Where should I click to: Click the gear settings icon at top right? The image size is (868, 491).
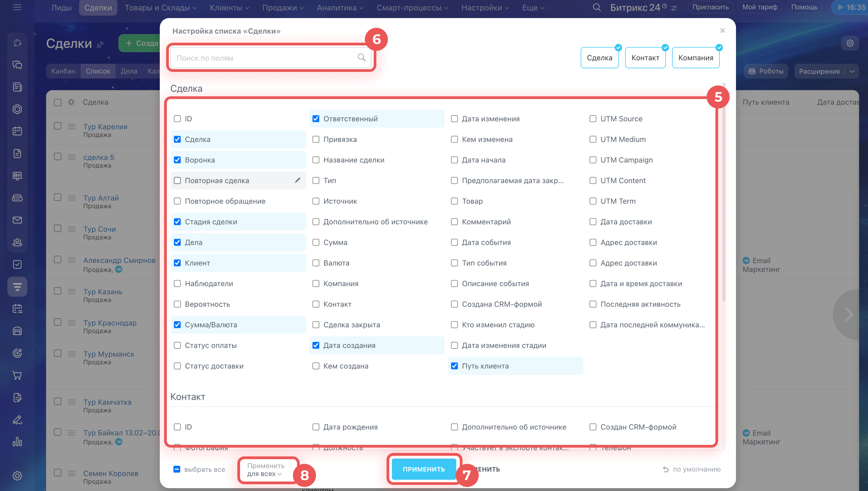point(850,43)
